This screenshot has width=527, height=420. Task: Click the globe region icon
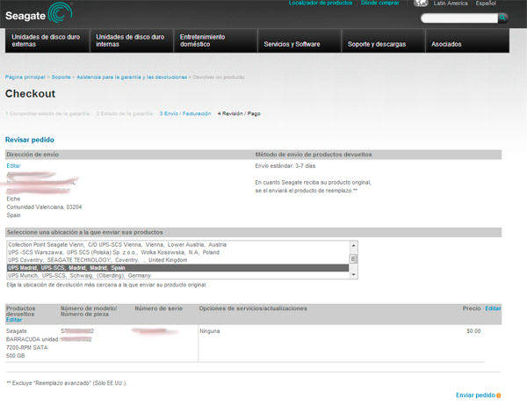(421, 4)
